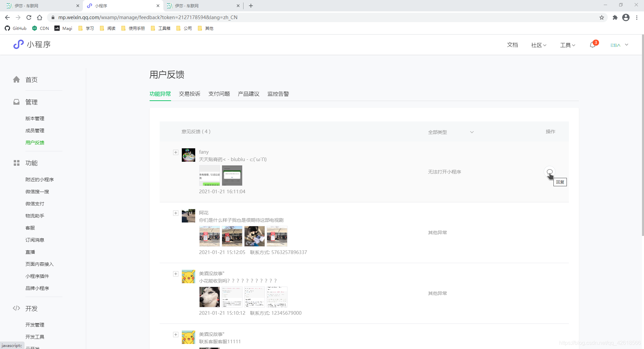Open GitHub bookmark

(16, 28)
